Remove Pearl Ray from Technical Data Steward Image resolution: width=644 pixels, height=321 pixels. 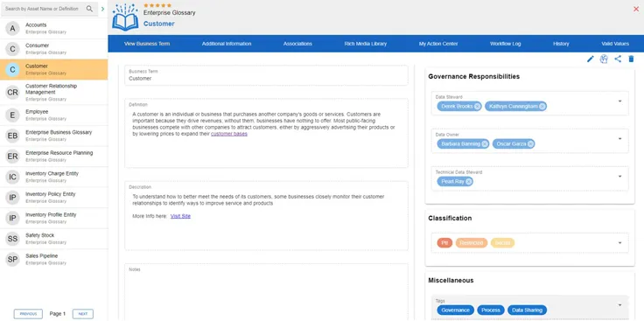tap(468, 181)
